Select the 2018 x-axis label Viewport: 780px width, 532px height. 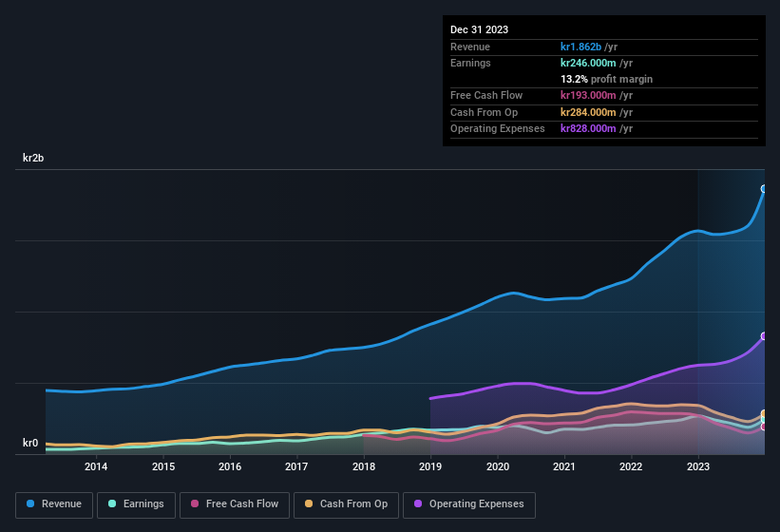tap(364, 466)
